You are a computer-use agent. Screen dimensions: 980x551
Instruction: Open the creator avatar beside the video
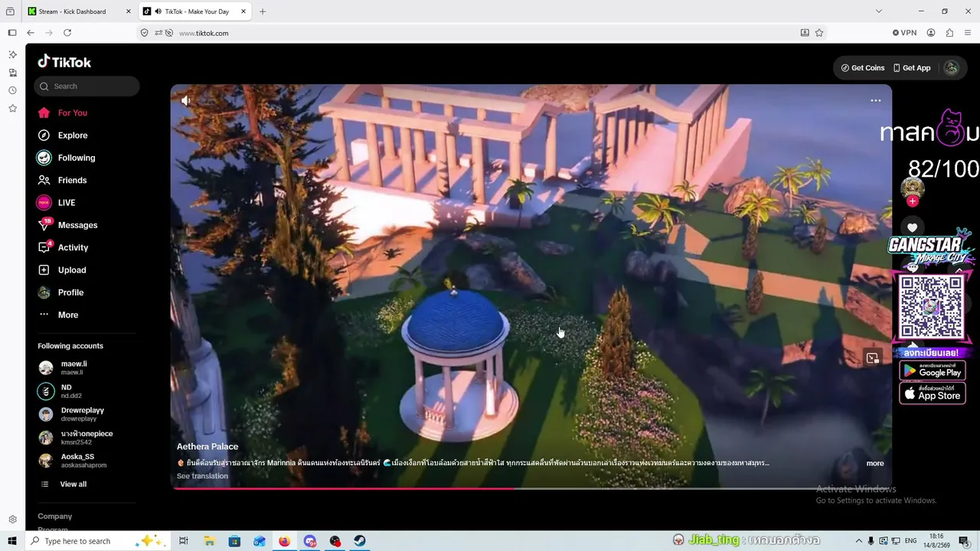912,187
